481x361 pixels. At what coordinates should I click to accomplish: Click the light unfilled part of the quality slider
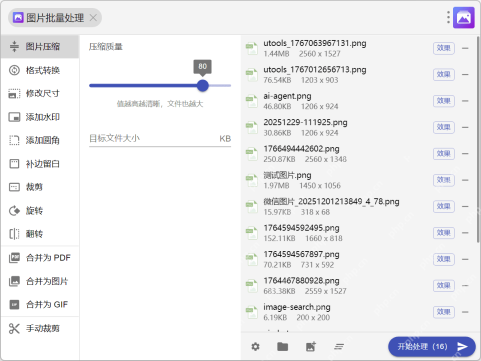220,86
